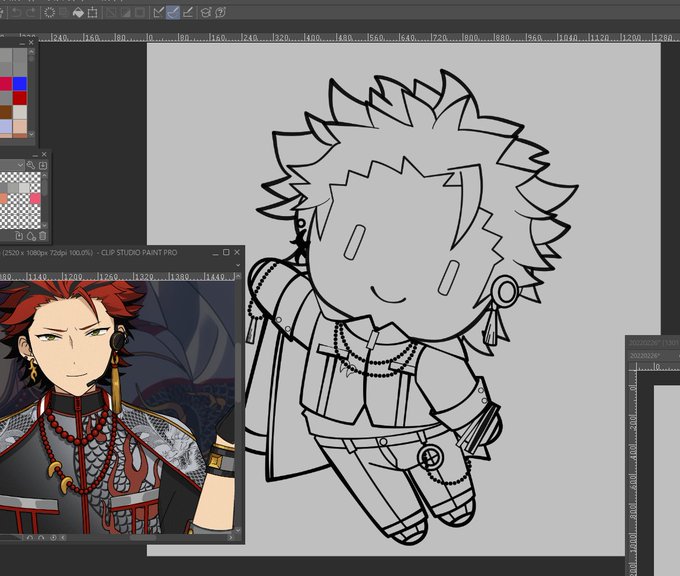The height and width of the screenshot is (576, 680).
Task: Open Clip Studio Assets icon in toolbar
Action: pos(206,13)
